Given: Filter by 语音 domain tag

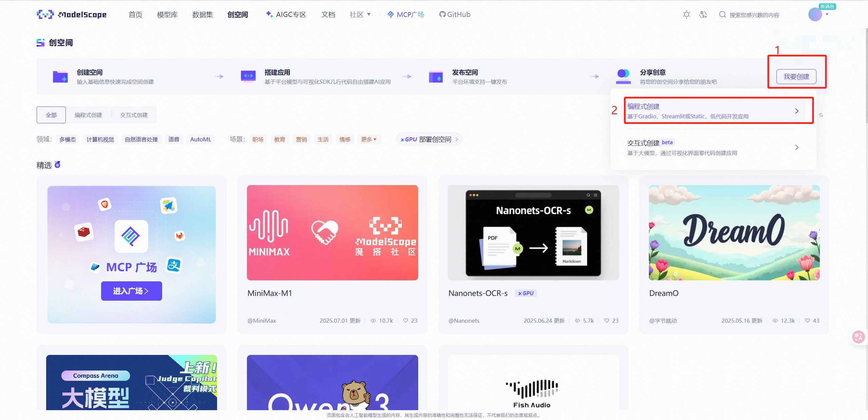Looking at the screenshot, I should coord(174,139).
